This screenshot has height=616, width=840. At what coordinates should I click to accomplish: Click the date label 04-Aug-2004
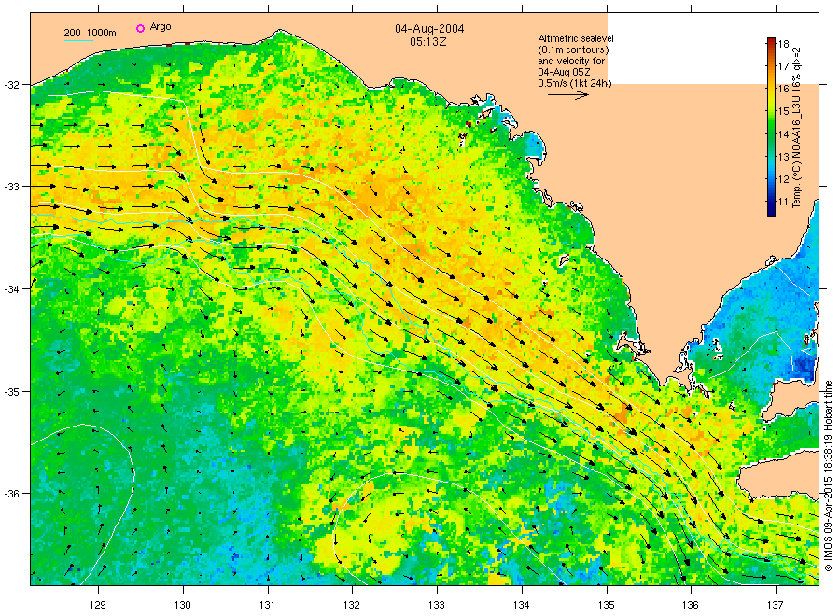[x=429, y=29]
